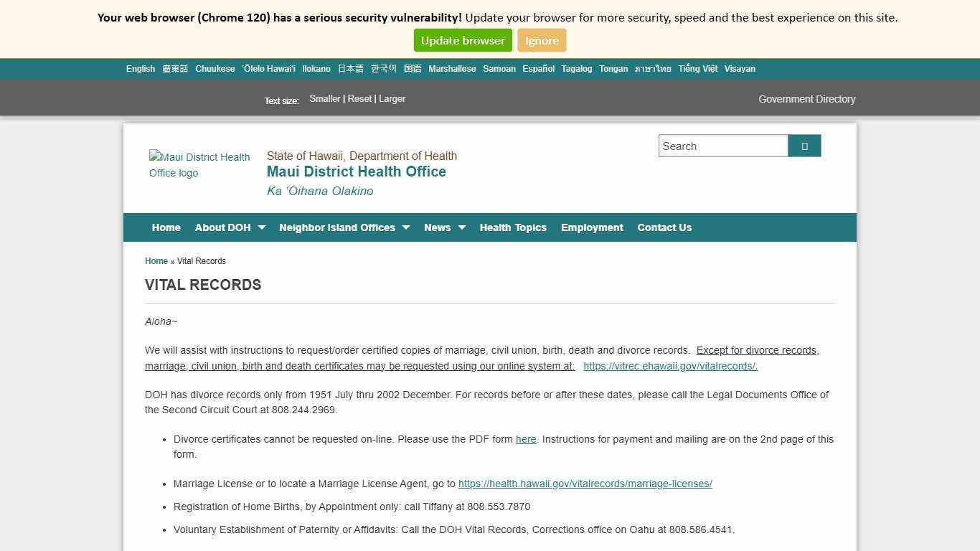Screen dimensions: 980x551
Task: Open the Contact Us page
Action: (664, 227)
